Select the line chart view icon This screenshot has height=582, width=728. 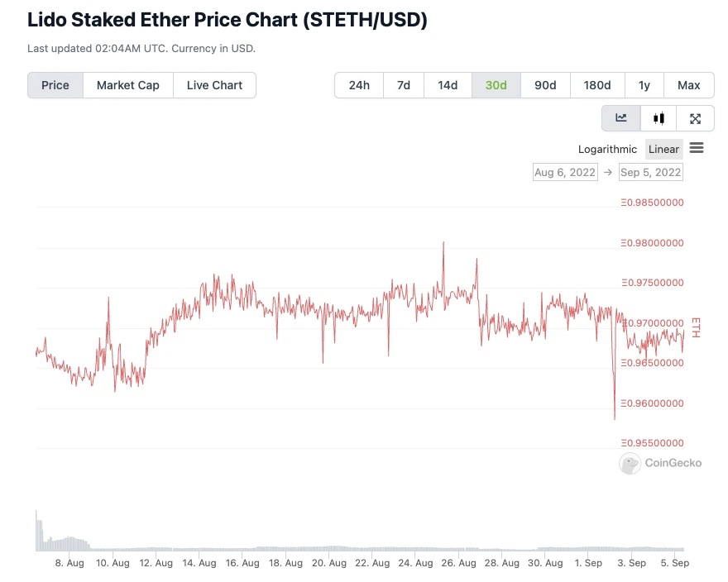(620, 118)
